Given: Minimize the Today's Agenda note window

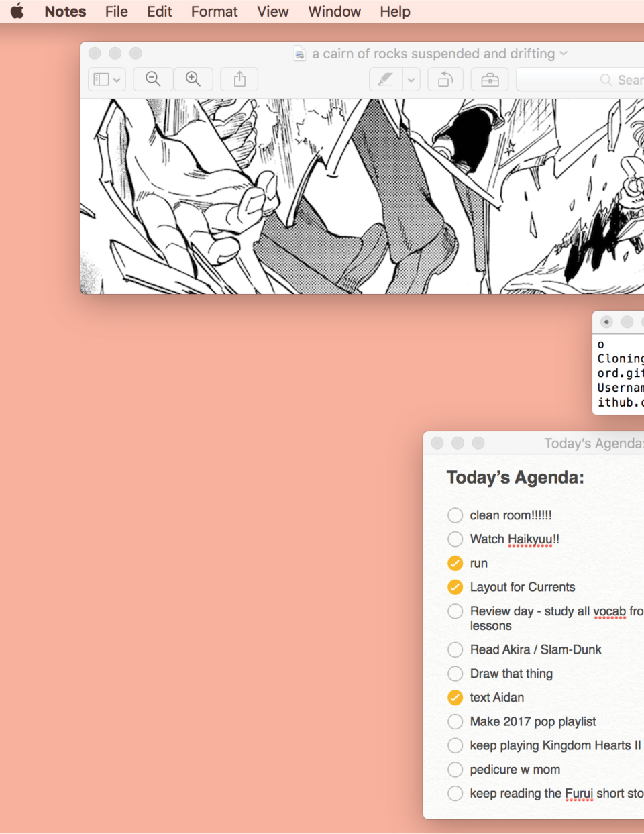Looking at the screenshot, I should point(458,443).
